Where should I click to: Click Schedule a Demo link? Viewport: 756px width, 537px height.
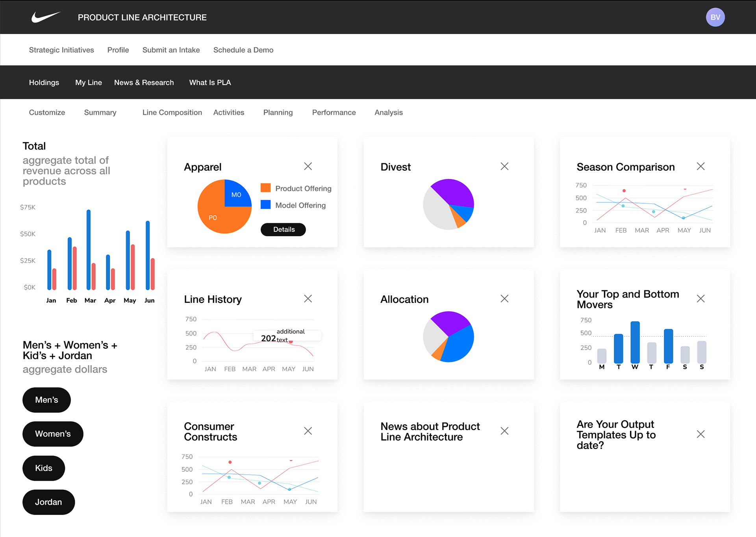[x=243, y=50]
